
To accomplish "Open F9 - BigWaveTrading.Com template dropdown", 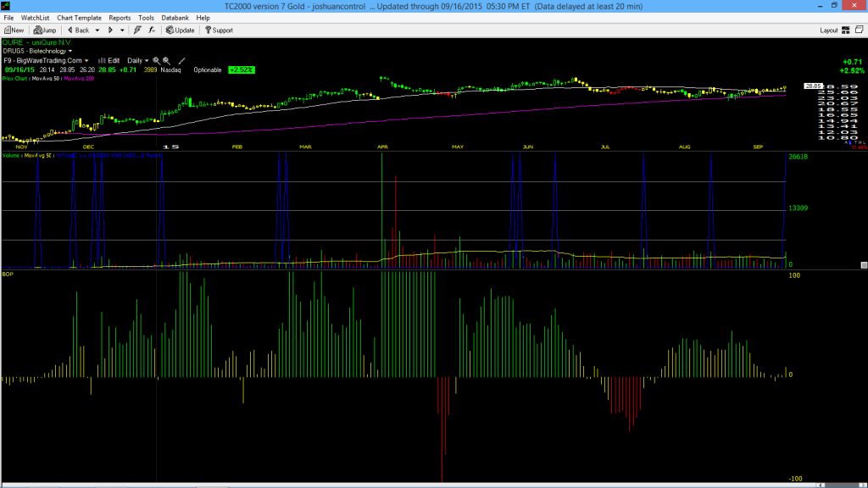I will pos(46,60).
